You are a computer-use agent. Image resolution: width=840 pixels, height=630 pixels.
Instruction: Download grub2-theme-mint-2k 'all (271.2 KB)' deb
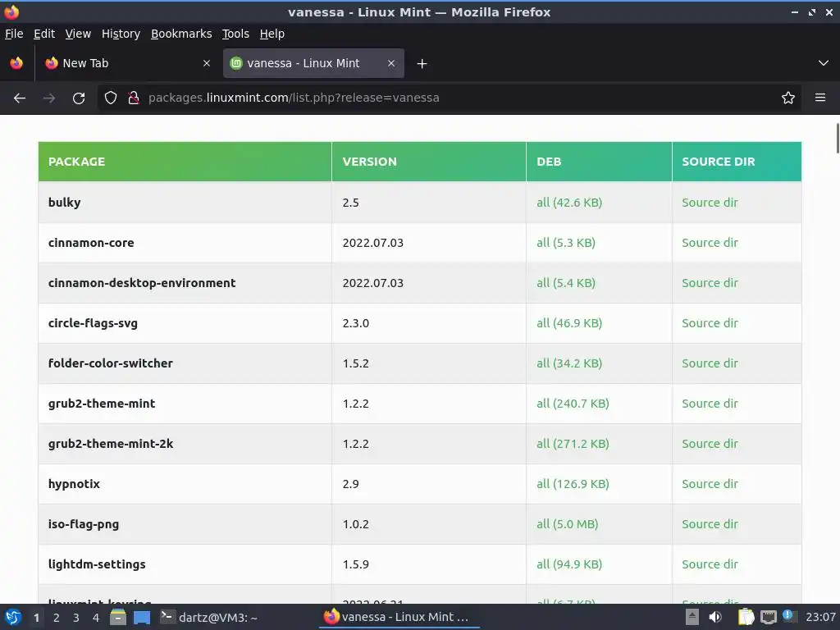pos(573,444)
